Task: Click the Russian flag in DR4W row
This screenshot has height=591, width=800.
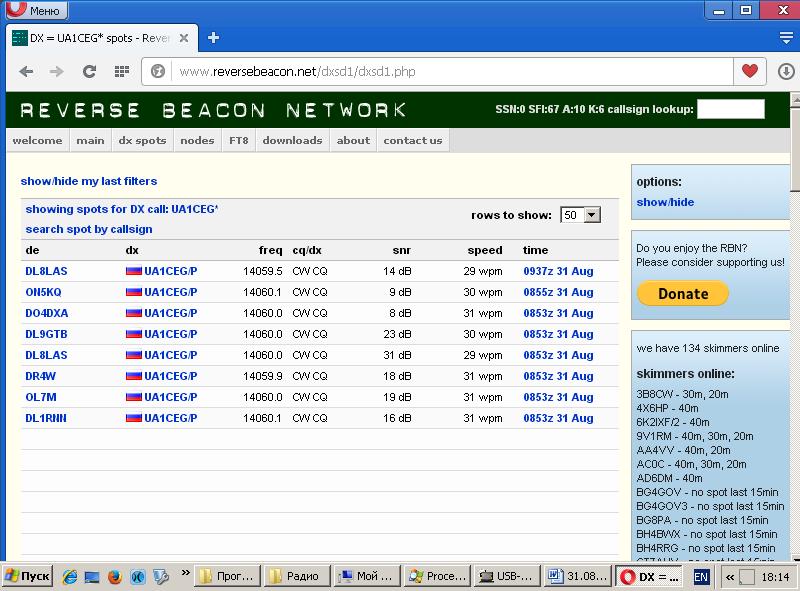Action: (134, 376)
